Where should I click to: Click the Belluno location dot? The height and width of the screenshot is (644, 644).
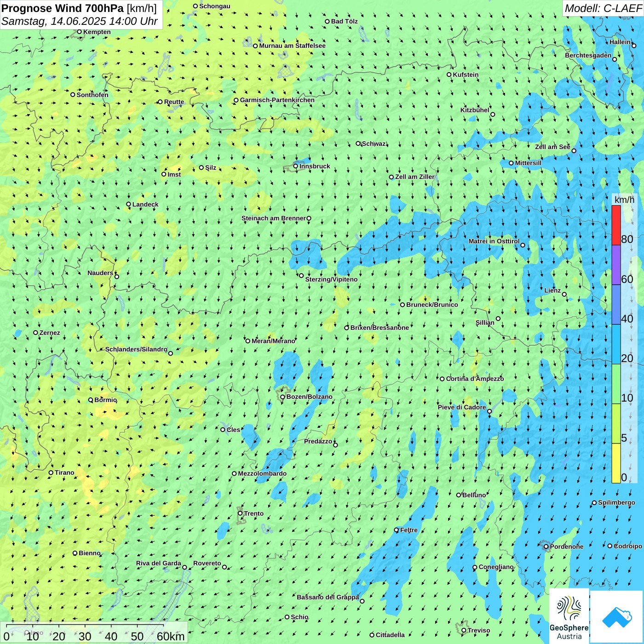[x=459, y=495]
